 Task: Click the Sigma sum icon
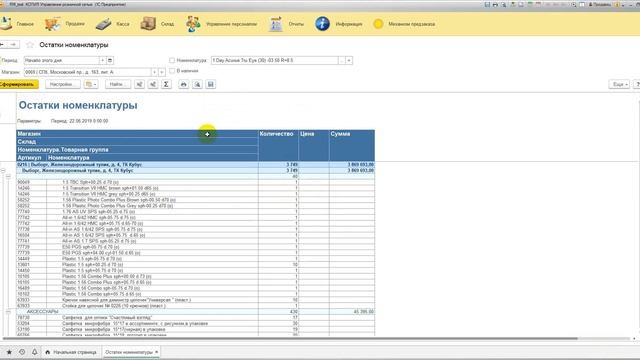[x=166, y=84]
